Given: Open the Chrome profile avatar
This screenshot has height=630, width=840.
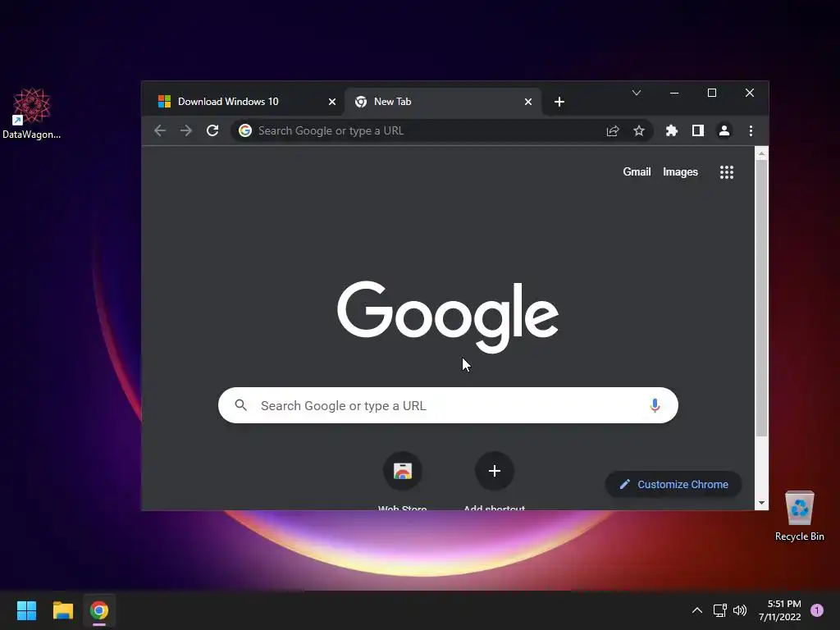Looking at the screenshot, I should [x=724, y=130].
